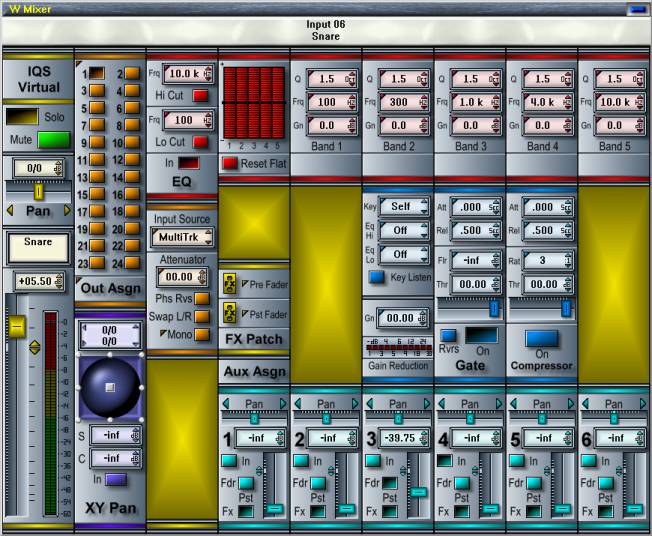Click the XY Pan joystick ball
This screenshot has height=536, width=652.
[110, 386]
